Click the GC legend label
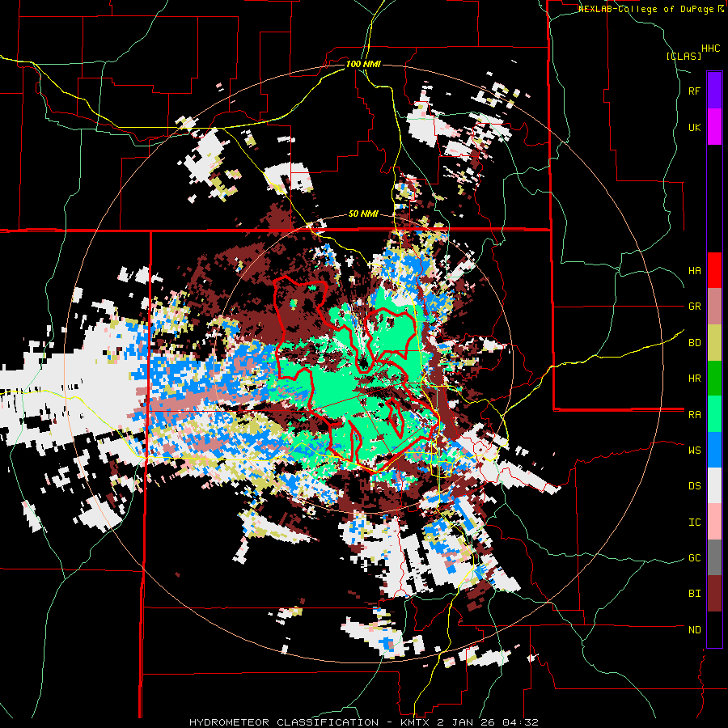The height and width of the screenshot is (728, 728). coord(694,558)
